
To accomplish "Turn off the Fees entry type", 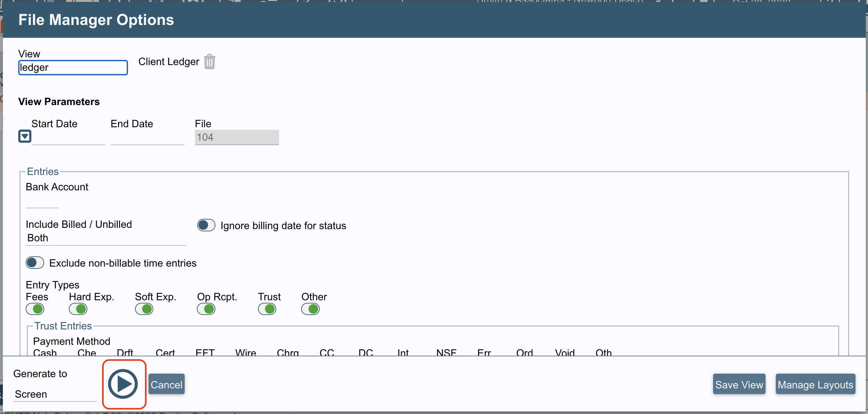I will [35, 309].
